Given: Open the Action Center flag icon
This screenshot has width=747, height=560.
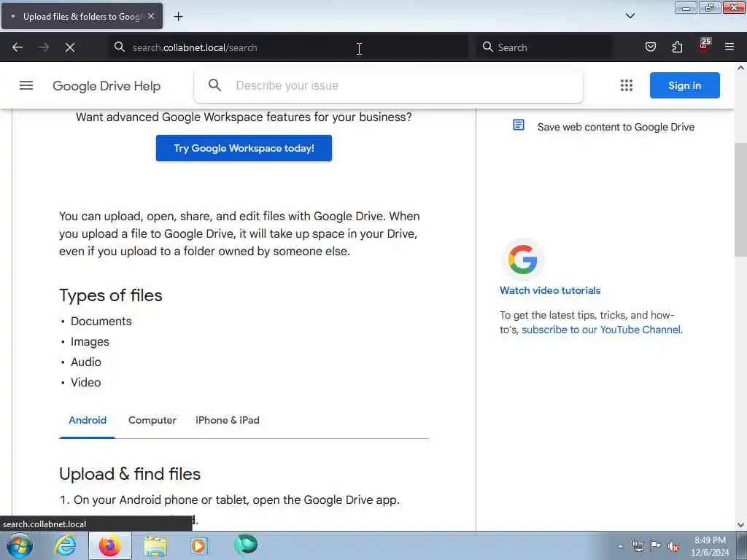Looking at the screenshot, I should click(656, 545).
